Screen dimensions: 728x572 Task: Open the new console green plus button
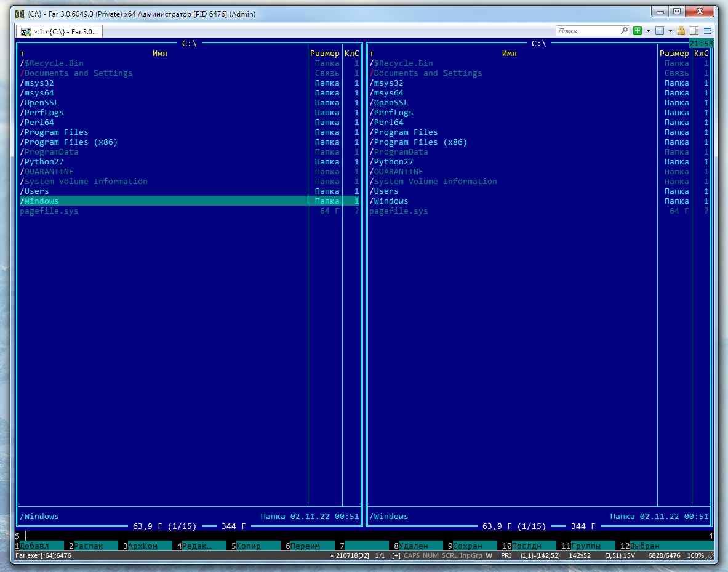point(638,31)
